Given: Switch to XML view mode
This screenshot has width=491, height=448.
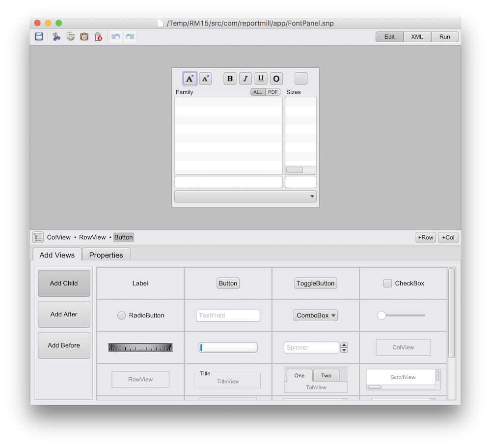Looking at the screenshot, I should point(417,37).
